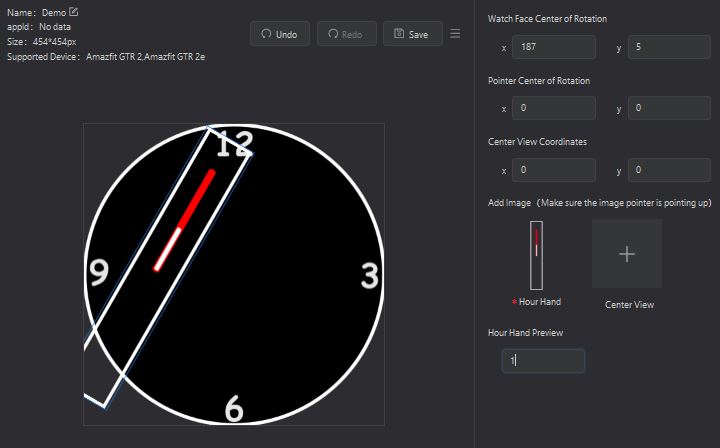Select the Hour Hand image thumbnail
Screen dimensions: 720x448
point(536,255)
